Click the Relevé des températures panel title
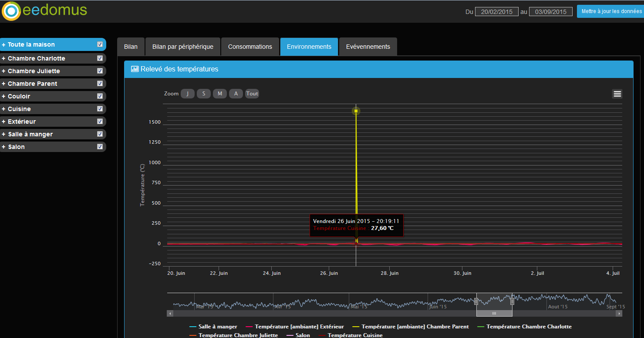 click(x=179, y=69)
